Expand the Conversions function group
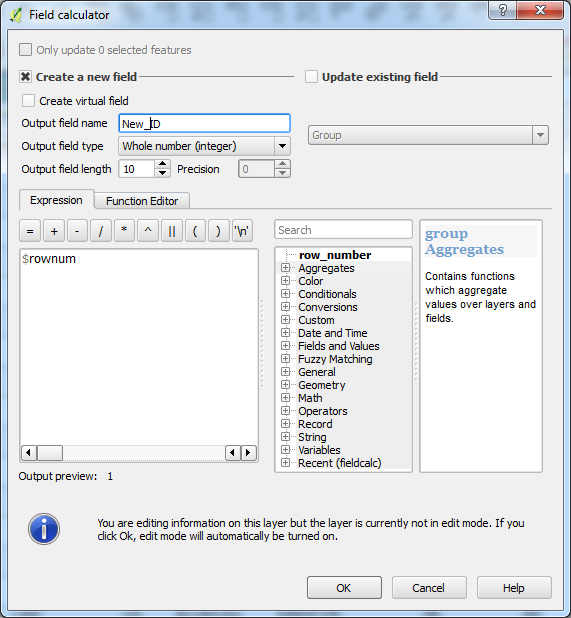 point(285,307)
